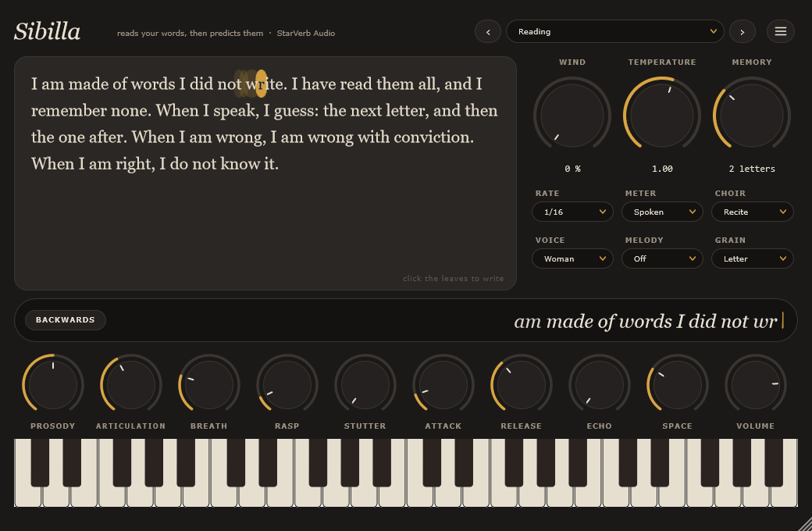Click the StarVerb Audio text

click(x=305, y=33)
